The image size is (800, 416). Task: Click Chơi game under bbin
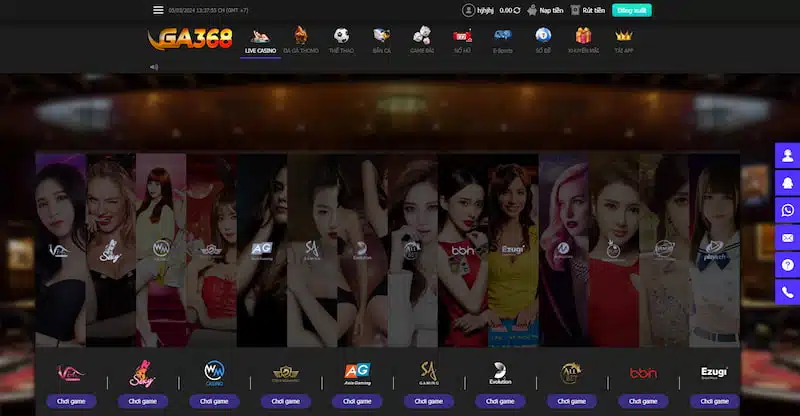643,401
